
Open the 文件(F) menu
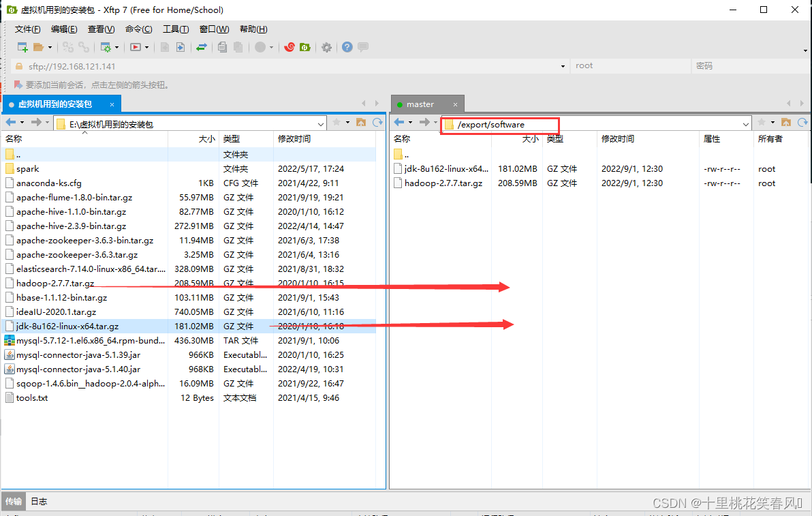[x=27, y=29]
